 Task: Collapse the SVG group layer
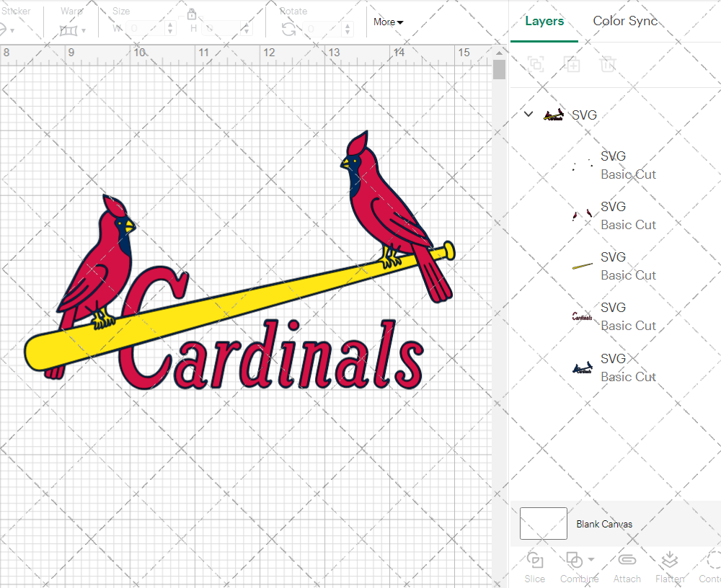[x=528, y=115]
